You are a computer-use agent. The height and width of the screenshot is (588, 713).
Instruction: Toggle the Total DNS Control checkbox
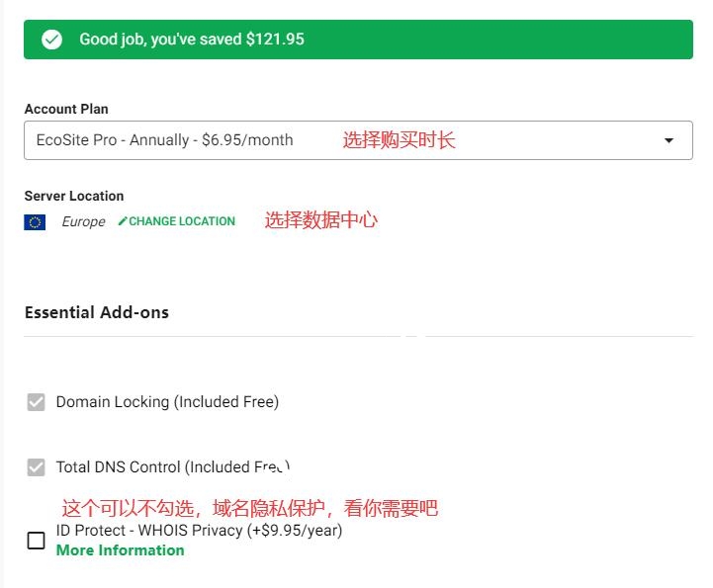(x=36, y=467)
